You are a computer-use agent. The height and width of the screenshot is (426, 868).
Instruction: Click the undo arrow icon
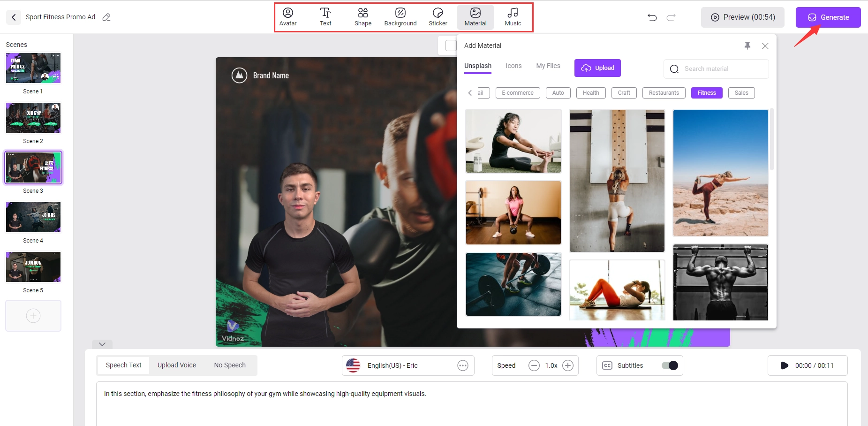click(652, 17)
